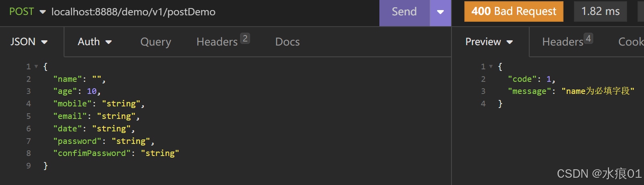Viewport: 644px width, 185px height.
Task: Click the 1.82 ms response time badge
Action: click(601, 11)
